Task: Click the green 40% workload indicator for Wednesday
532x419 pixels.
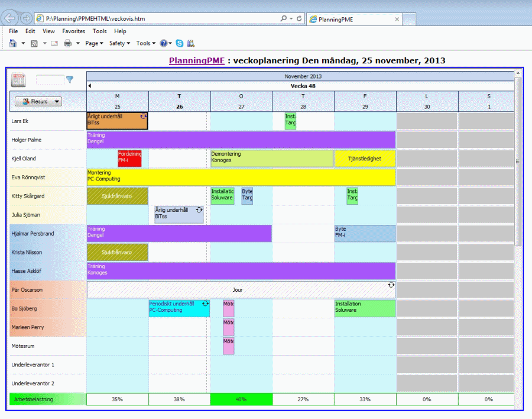Action: point(241,399)
